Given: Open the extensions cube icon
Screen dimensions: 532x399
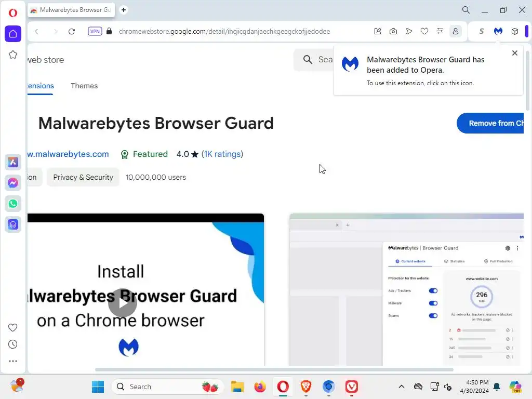Looking at the screenshot, I should click(515, 31).
